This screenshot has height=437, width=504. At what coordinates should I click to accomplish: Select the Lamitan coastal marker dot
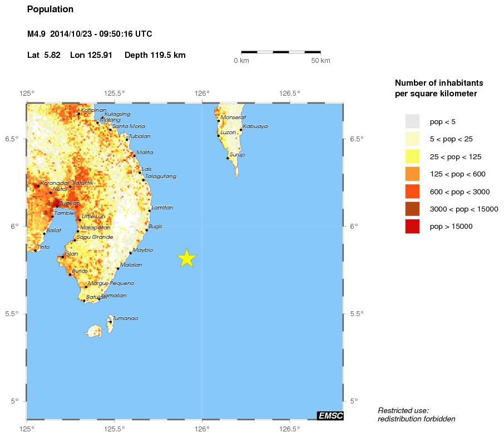click(x=150, y=211)
